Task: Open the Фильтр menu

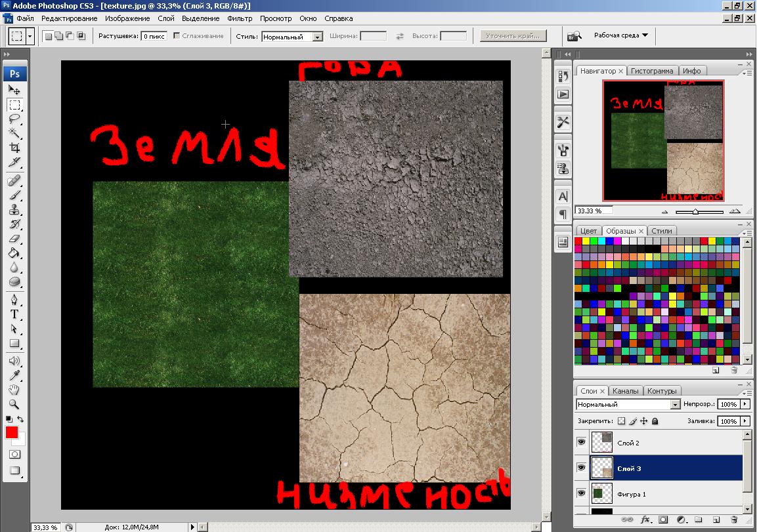Action: (240, 18)
